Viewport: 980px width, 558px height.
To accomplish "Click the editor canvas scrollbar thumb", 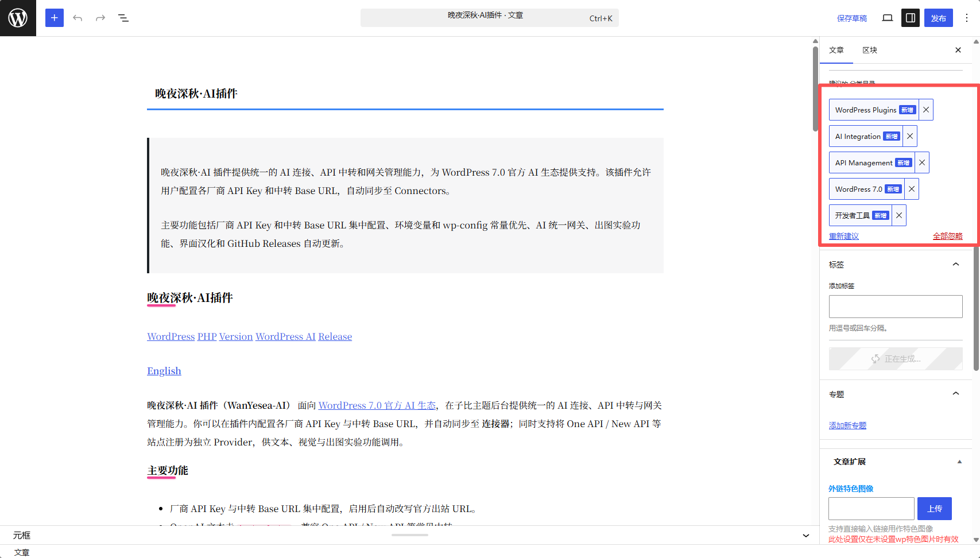I will point(815,89).
